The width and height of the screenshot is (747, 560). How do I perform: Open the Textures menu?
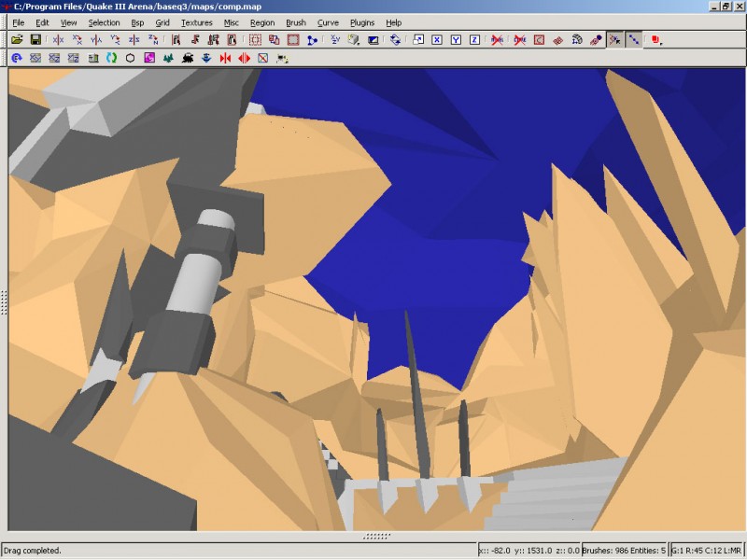pos(197,22)
